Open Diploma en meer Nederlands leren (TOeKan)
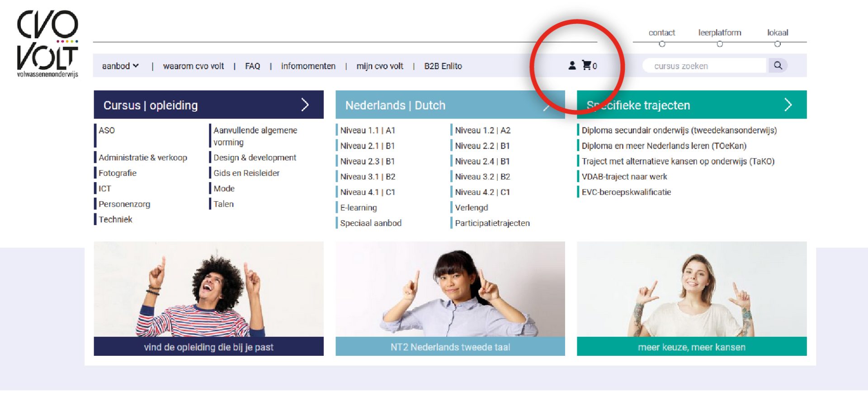The width and height of the screenshot is (868, 401). tap(664, 146)
